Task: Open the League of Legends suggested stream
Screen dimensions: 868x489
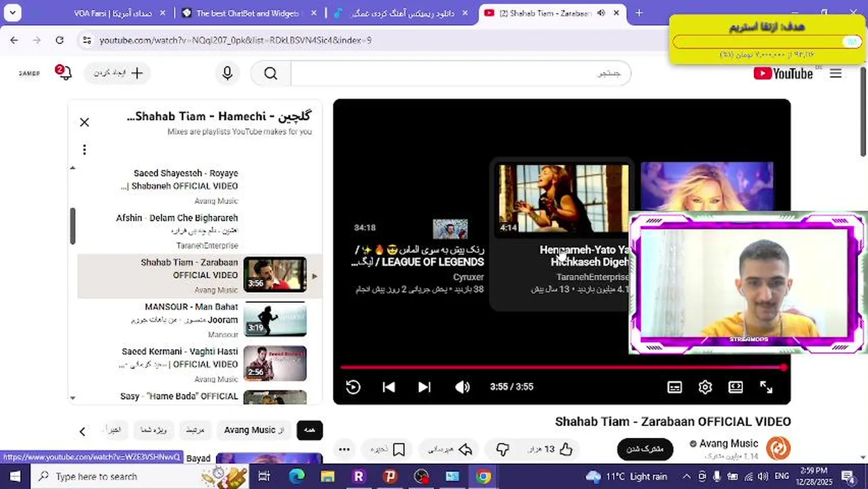Action: [419, 256]
